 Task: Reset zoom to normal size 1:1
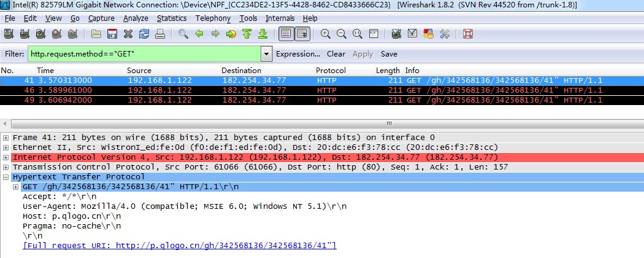[358, 34]
